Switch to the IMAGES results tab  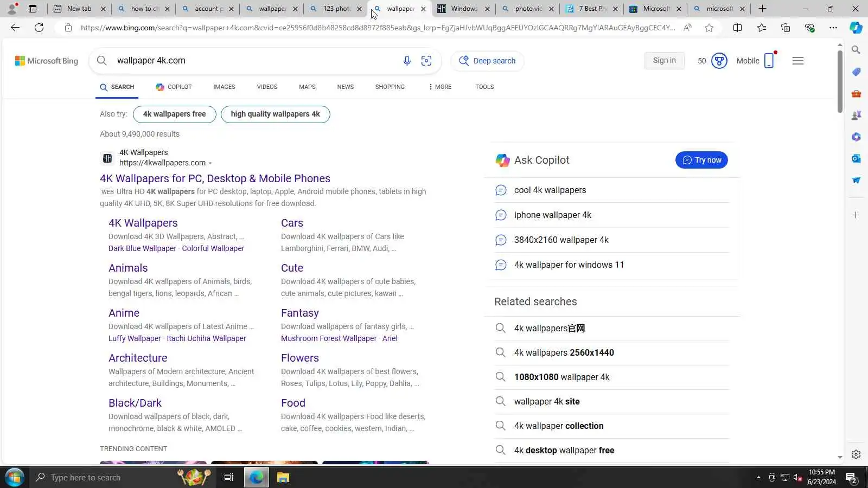[x=224, y=87]
